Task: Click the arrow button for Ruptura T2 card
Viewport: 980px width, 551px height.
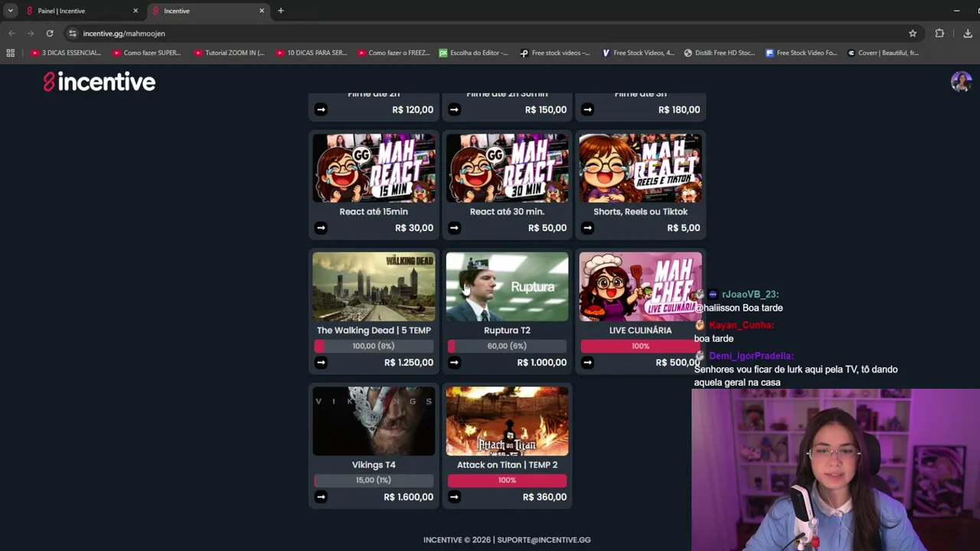Action: pos(454,362)
